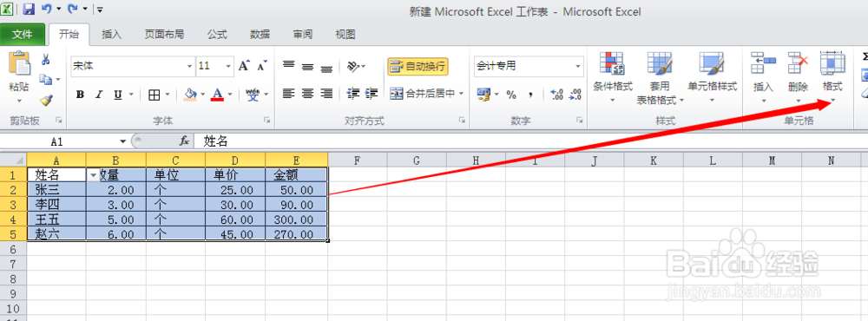Switch to the 插入 ribbon tab
The height and width of the screenshot is (321, 868).
(112, 35)
